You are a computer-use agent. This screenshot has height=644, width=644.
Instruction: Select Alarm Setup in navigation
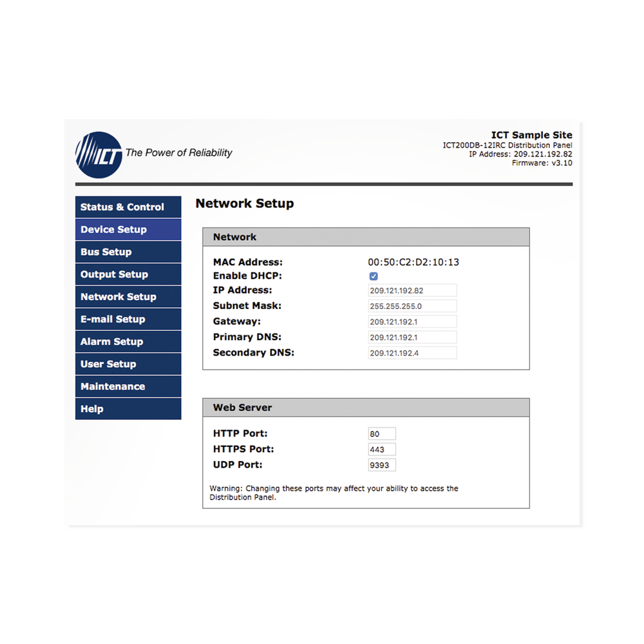click(x=128, y=342)
